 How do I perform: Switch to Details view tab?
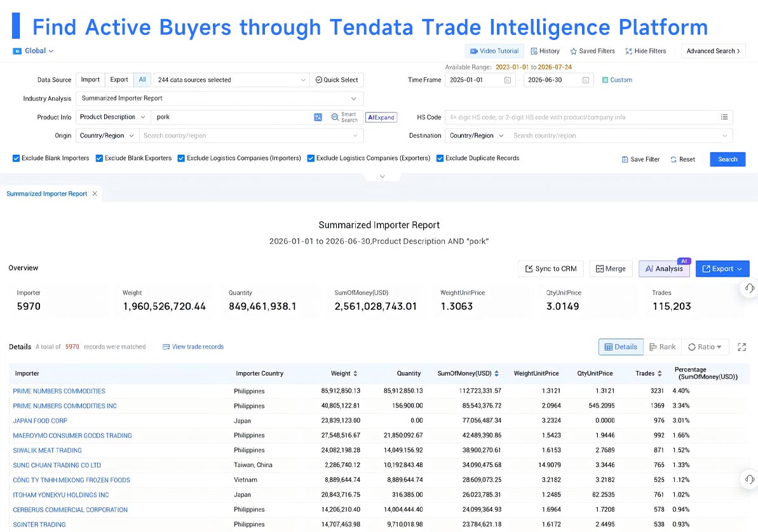click(621, 347)
